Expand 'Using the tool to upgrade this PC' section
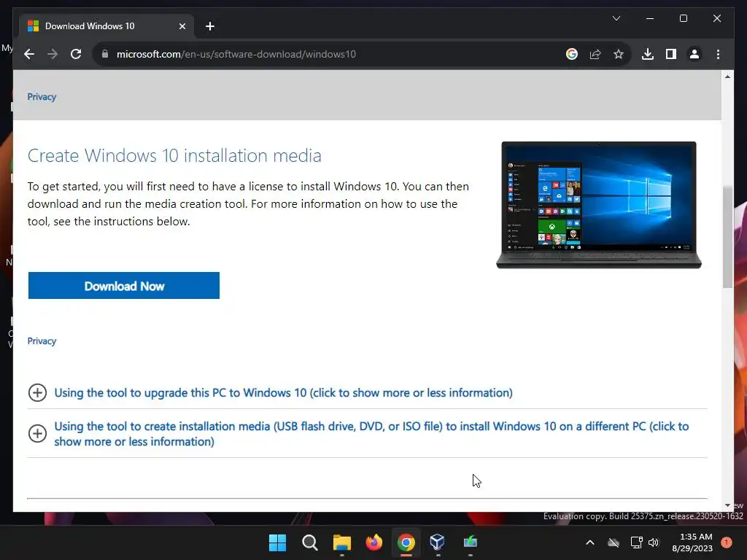The image size is (747, 560). (x=37, y=393)
